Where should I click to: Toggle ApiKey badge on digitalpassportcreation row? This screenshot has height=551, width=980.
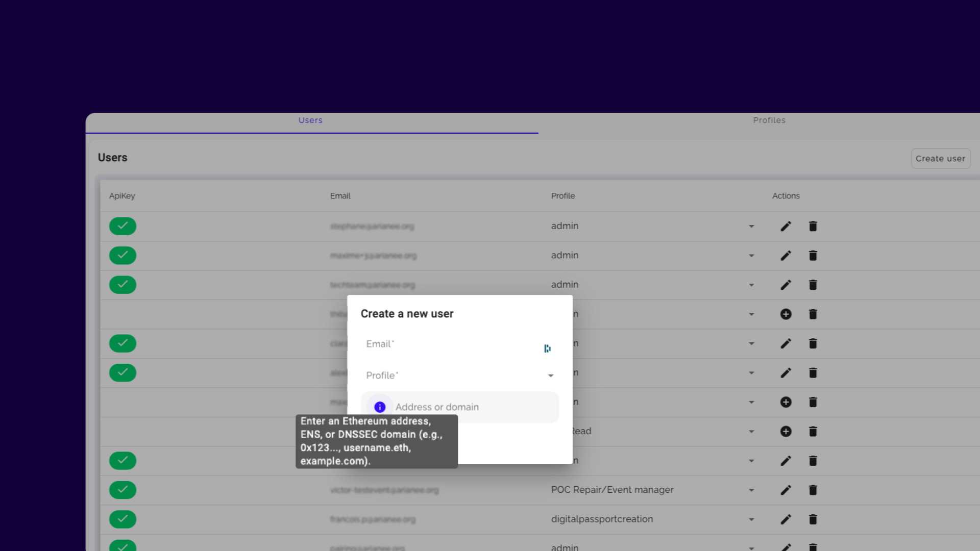click(122, 519)
